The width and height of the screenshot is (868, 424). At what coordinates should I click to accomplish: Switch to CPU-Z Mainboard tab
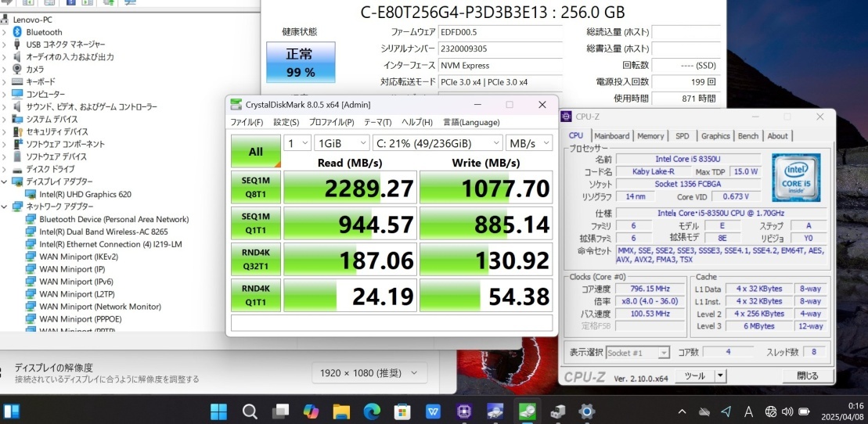[x=612, y=136]
